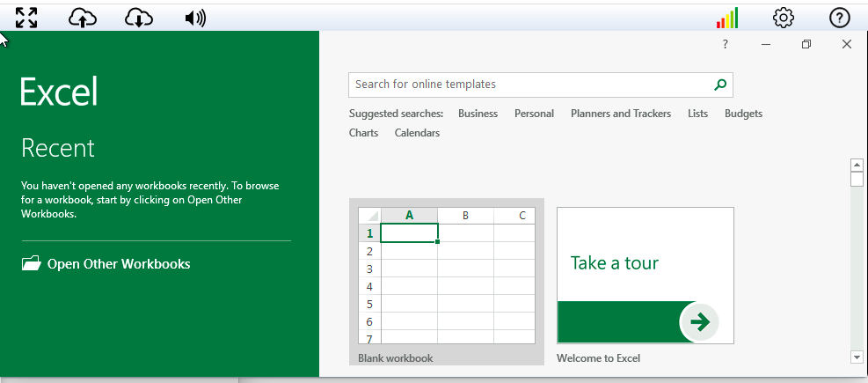This screenshot has height=383, width=868.
Task: Minimize the Excel start window
Action: tap(766, 44)
